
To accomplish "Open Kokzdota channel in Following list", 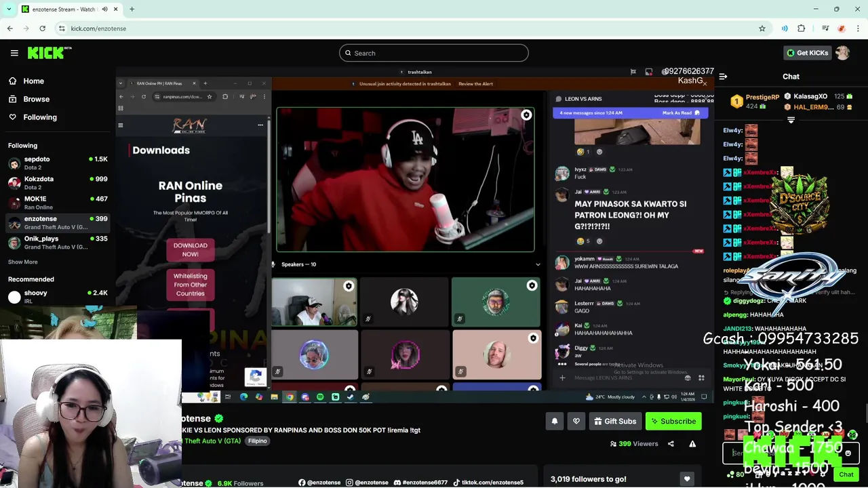I will [58, 182].
